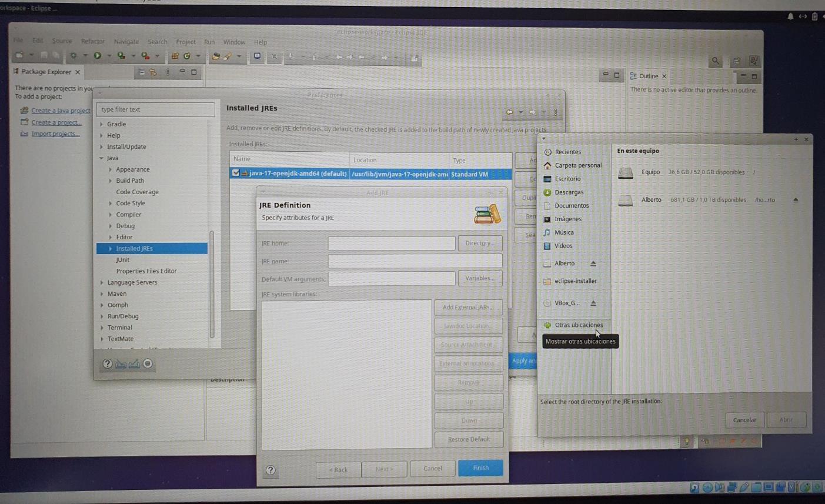The image size is (825, 504).
Task: Expand the Help preferences node
Action: pos(101,135)
